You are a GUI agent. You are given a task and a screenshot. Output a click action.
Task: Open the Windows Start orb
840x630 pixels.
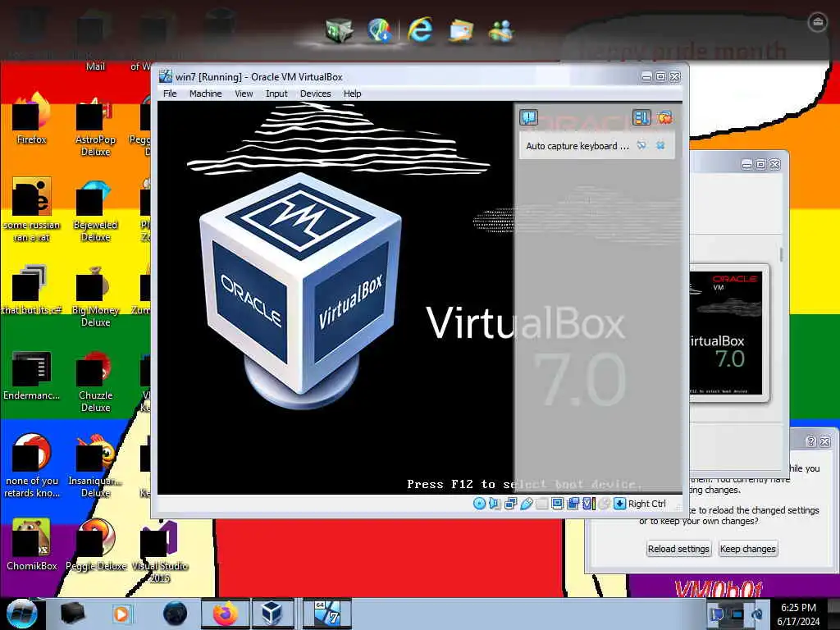point(22,614)
